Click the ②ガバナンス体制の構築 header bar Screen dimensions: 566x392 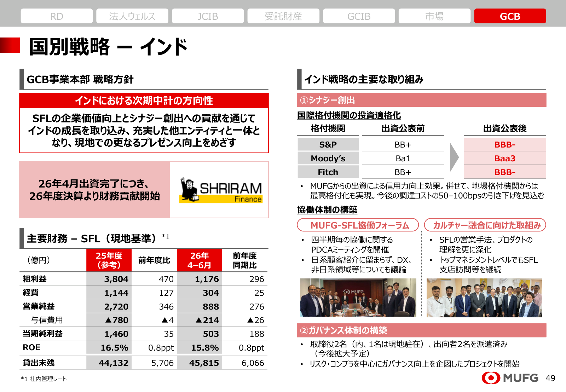tap(422, 330)
